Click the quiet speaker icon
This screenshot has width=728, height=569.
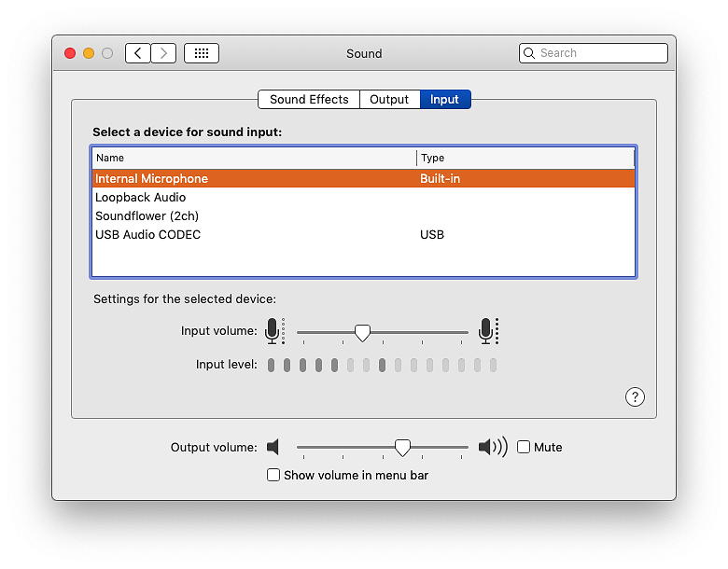pos(273,447)
